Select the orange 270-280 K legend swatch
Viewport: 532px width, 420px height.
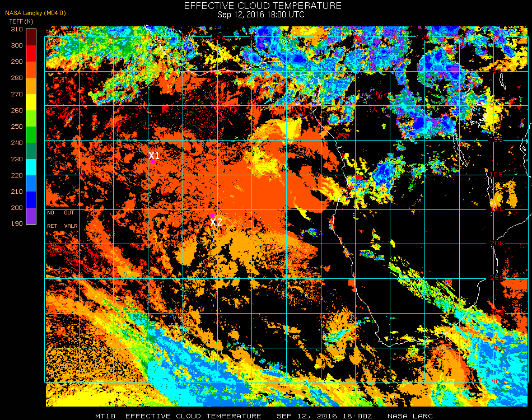31,86
